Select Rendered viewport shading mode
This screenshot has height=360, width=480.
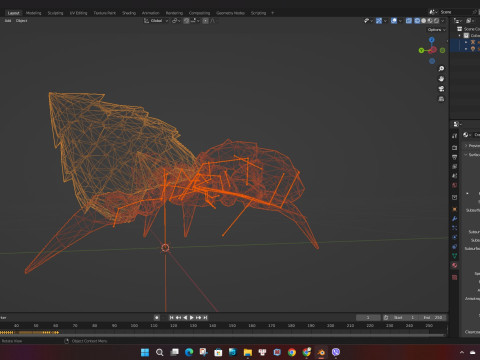pos(436,21)
